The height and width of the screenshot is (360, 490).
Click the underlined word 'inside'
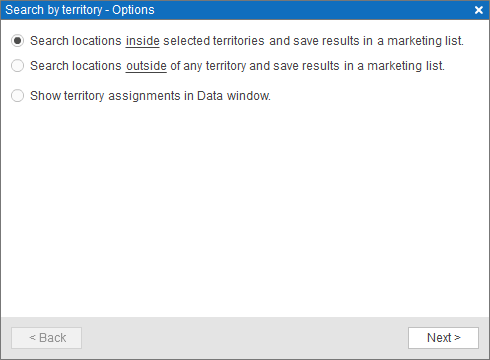tap(143, 41)
